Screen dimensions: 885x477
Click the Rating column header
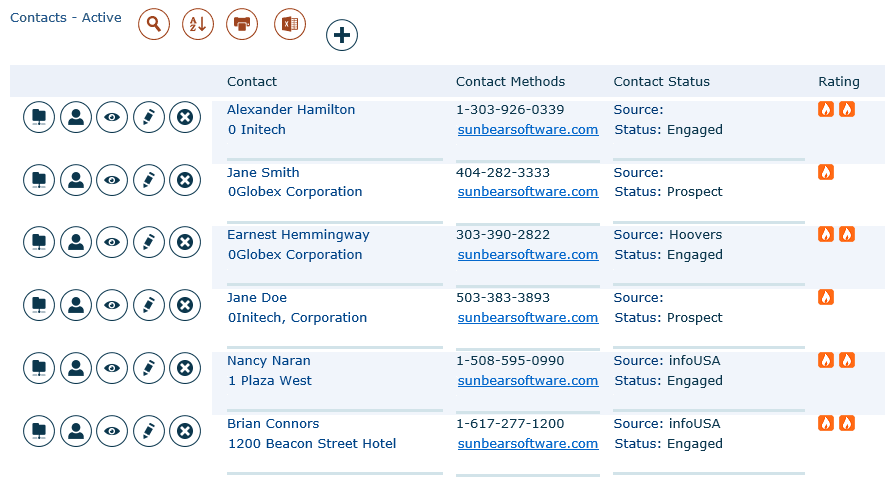839,81
